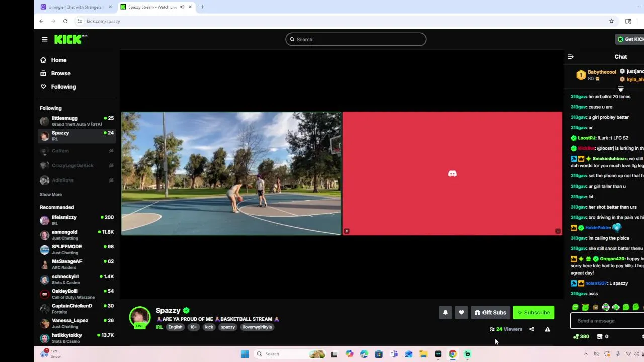Select Spazzy in Following list
Viewport: 644px width, 362px height.
coord(77,136)
